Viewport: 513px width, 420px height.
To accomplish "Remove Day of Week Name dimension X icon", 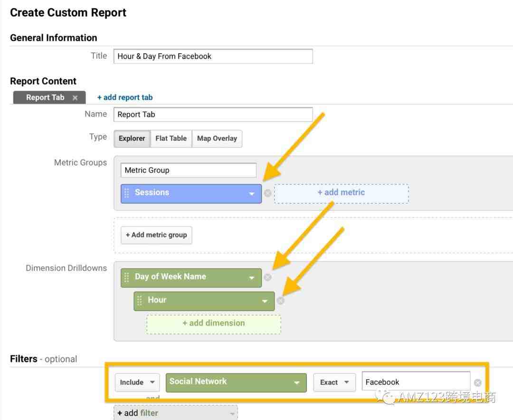I will [x=268, y=277].
